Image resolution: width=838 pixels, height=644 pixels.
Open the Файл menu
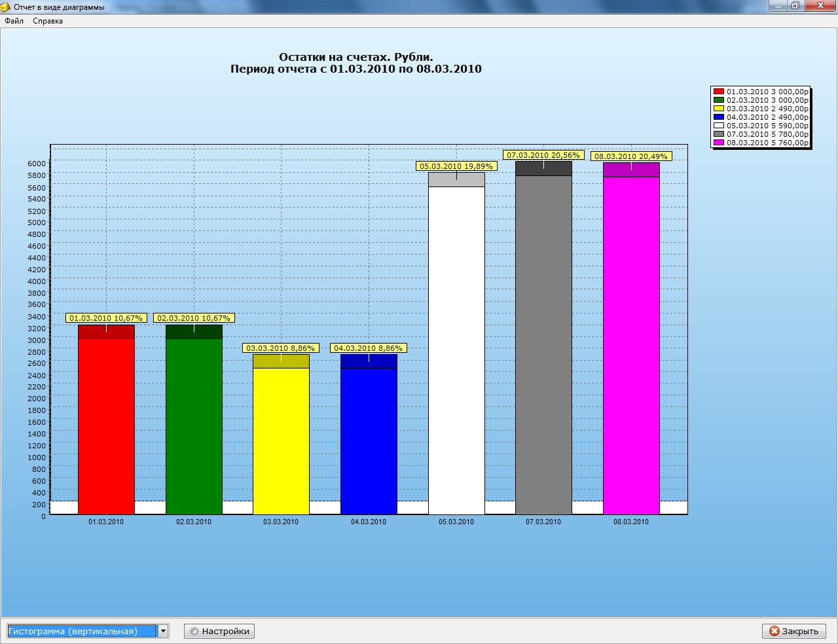14,21
